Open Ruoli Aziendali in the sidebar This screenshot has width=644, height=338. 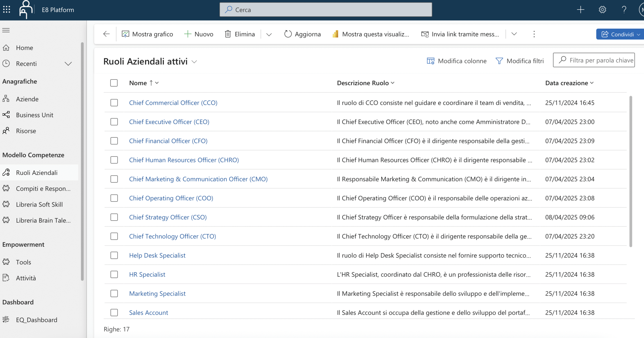pos(39,173)
